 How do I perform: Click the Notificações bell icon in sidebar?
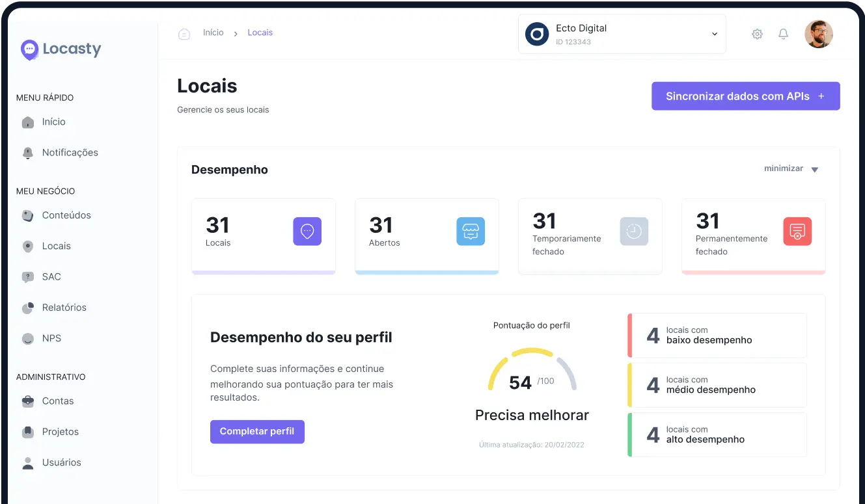[27, 153]
